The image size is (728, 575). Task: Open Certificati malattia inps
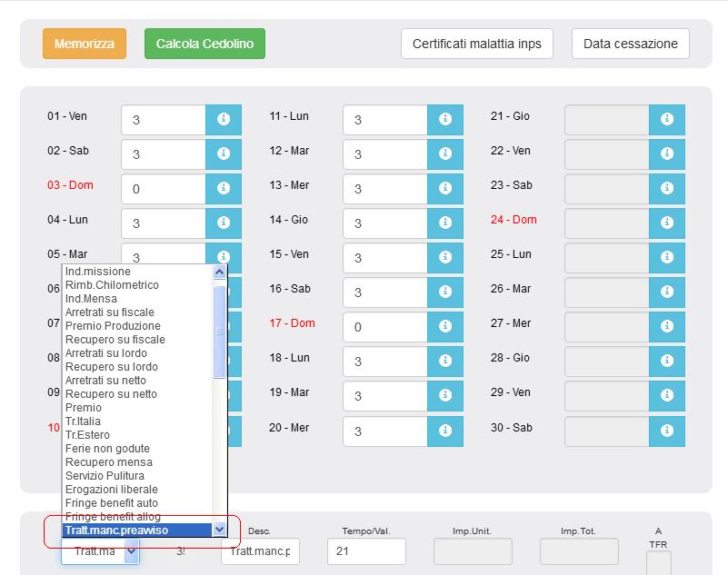(476, 44)
